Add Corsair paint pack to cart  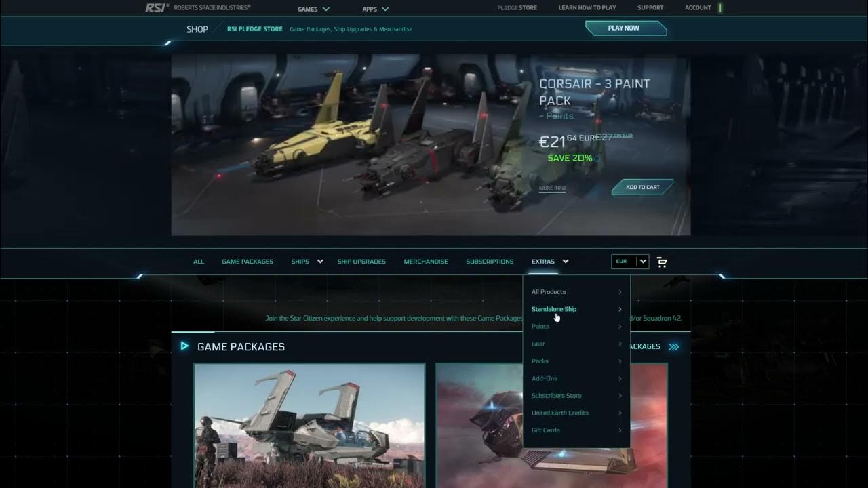(642, 187)
